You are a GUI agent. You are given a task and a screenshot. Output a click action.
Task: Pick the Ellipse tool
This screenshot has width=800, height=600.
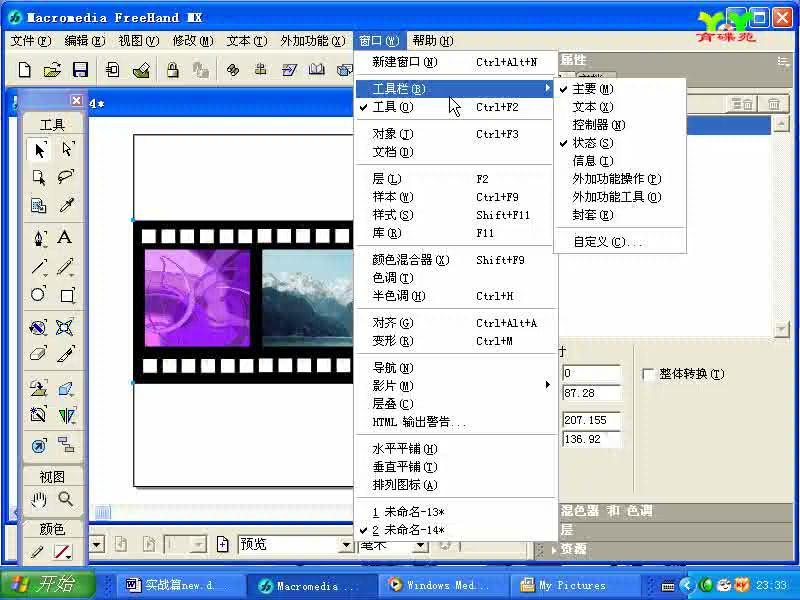click(x=38, y=295)
